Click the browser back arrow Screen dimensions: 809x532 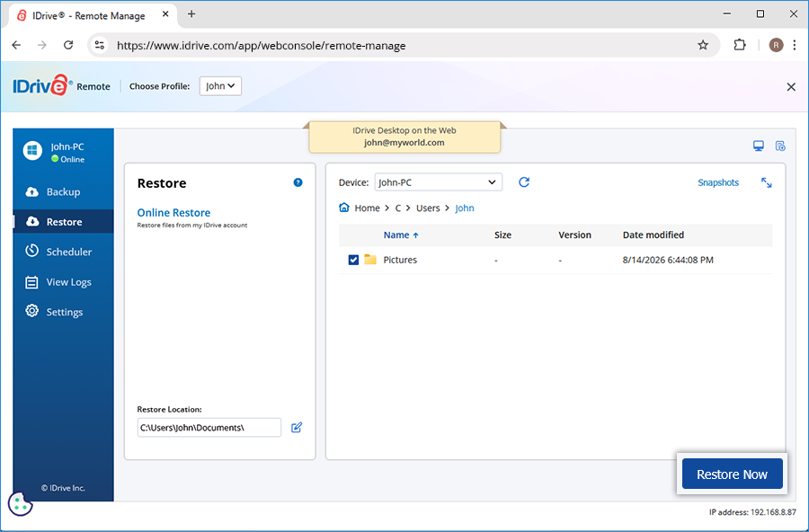(x=16, y=46)
